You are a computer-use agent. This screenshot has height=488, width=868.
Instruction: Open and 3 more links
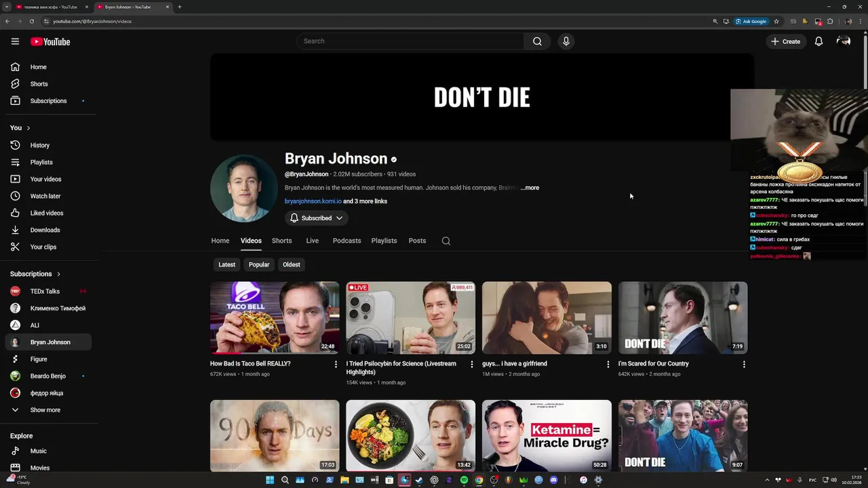pyautogui.click(x=366, y=201)
